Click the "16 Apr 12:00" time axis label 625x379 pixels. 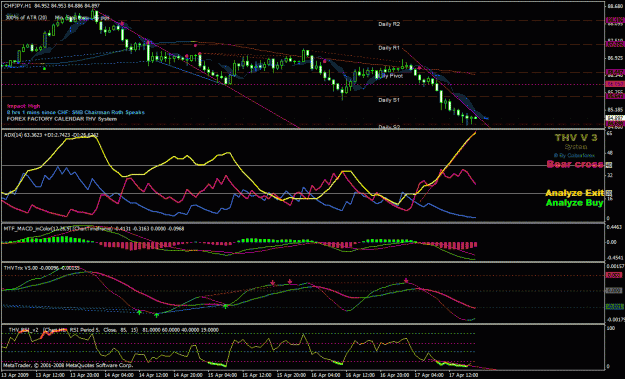[360, 375]
